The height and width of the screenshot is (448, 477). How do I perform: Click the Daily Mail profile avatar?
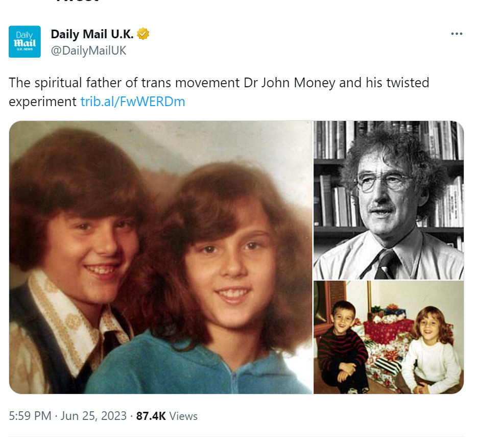(25, 42)
